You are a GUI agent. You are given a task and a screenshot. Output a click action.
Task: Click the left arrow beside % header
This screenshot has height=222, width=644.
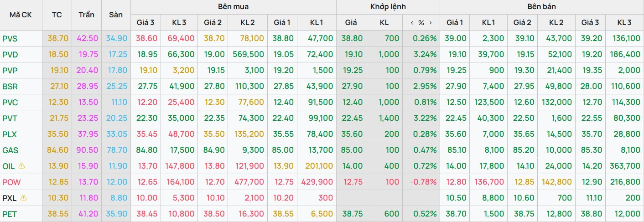pyautogui.click(x=412, y=22)
